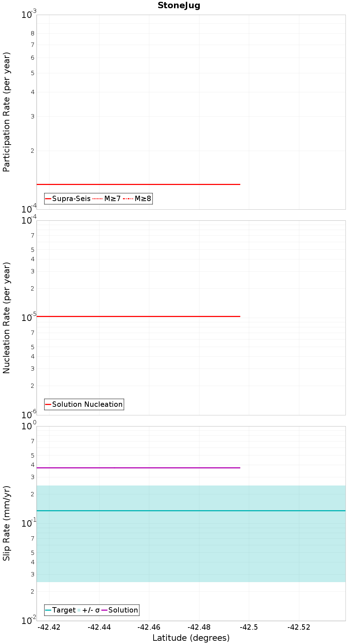The image size is (358, 644).
Task: Click the red nucleation rate line
Action: point(138,316)
